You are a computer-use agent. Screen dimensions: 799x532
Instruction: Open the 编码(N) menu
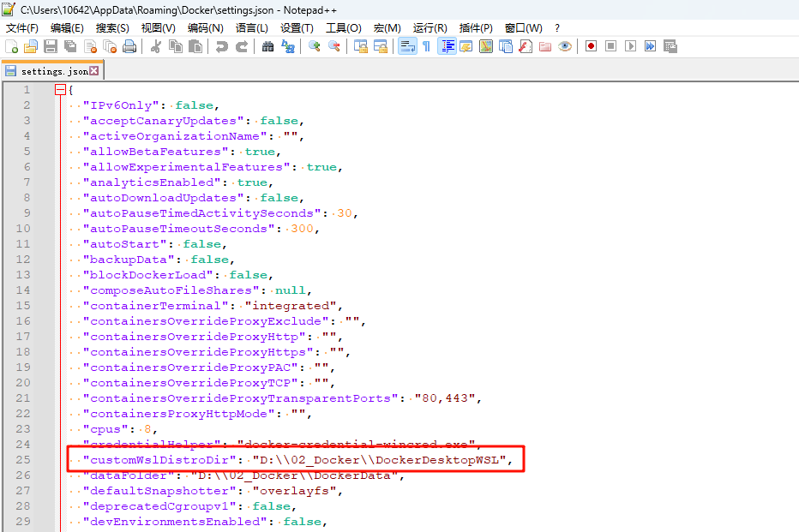click(205, 28)
